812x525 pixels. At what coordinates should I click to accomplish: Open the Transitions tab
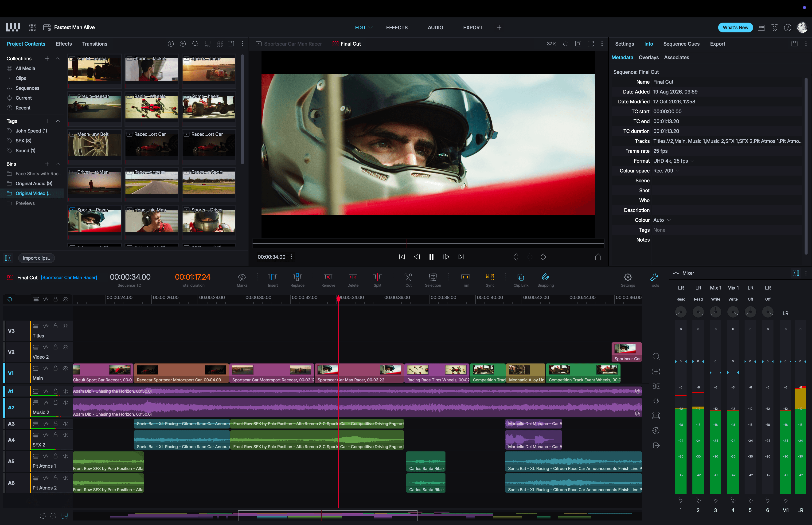point(94,44)
